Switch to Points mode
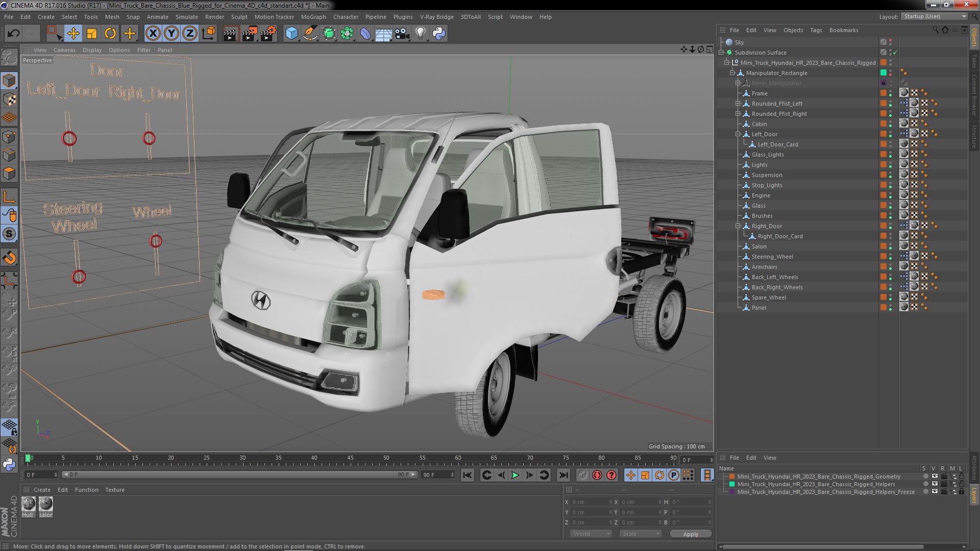The width and height of the screenshot is (980, 551). point(9,137)
